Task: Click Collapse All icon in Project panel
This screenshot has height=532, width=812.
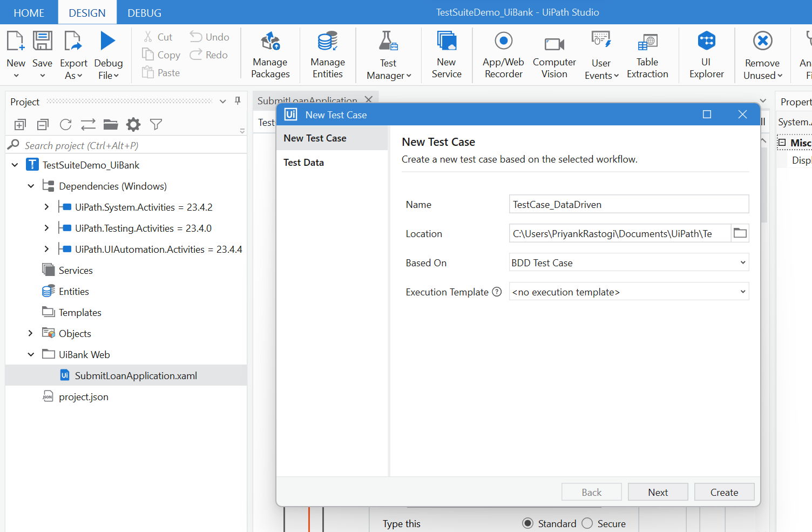Action: tap(43, 125)
